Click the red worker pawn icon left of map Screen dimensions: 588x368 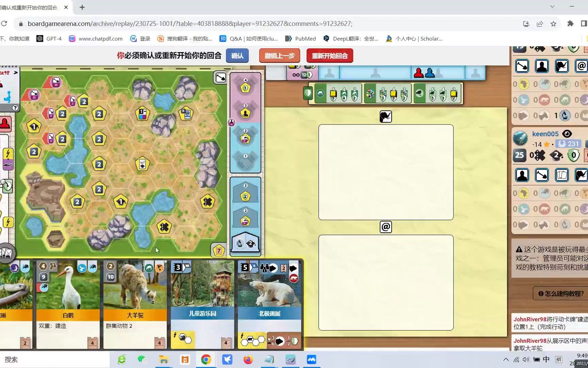point(5,124)
